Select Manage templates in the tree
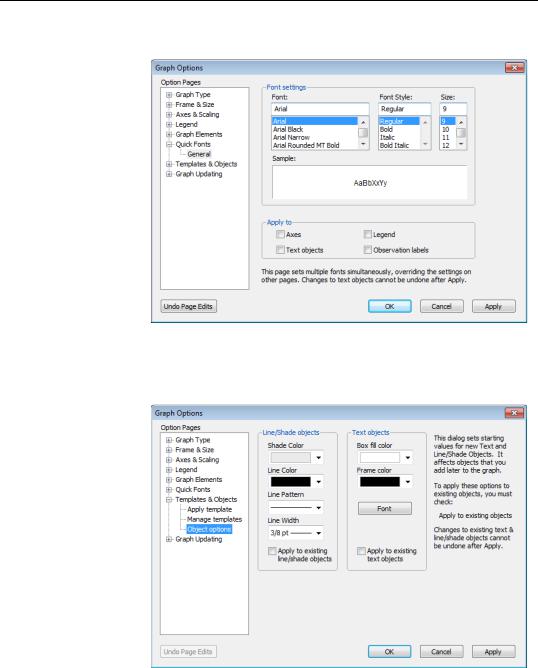 click(x=214, y=519)
